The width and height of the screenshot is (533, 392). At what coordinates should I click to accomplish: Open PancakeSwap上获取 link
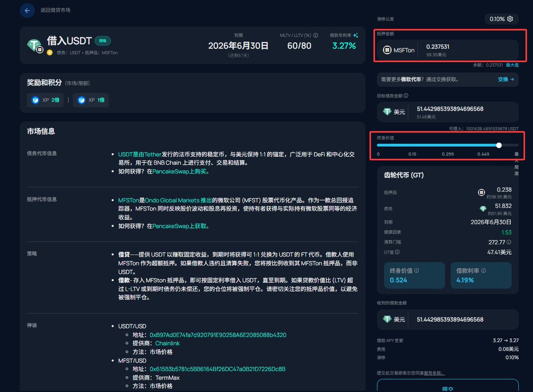pos(181,226)
